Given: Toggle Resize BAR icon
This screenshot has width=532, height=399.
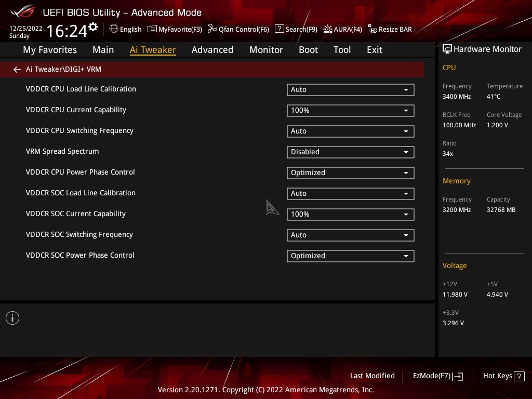Looking at the screenshot, I should coord(372,29).
